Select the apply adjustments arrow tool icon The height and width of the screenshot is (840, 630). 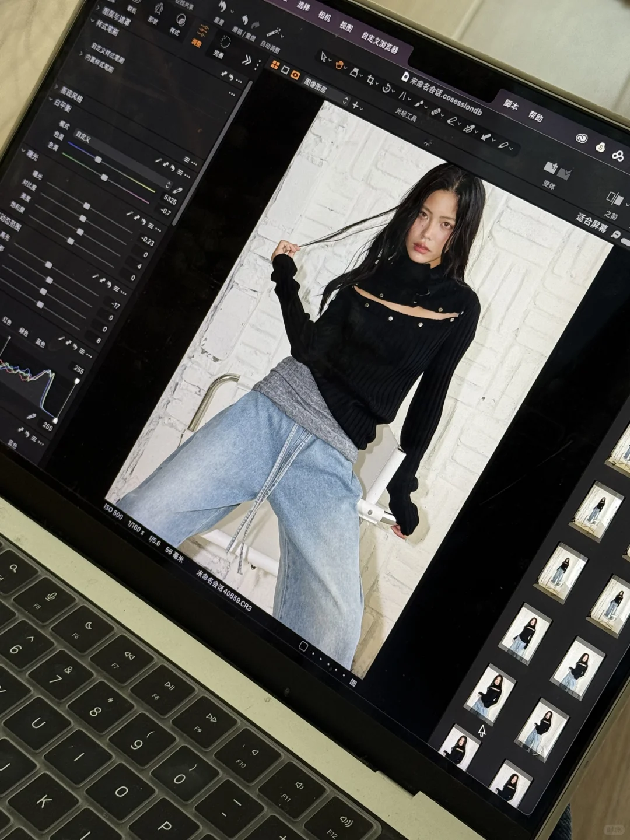coord(487,136)
